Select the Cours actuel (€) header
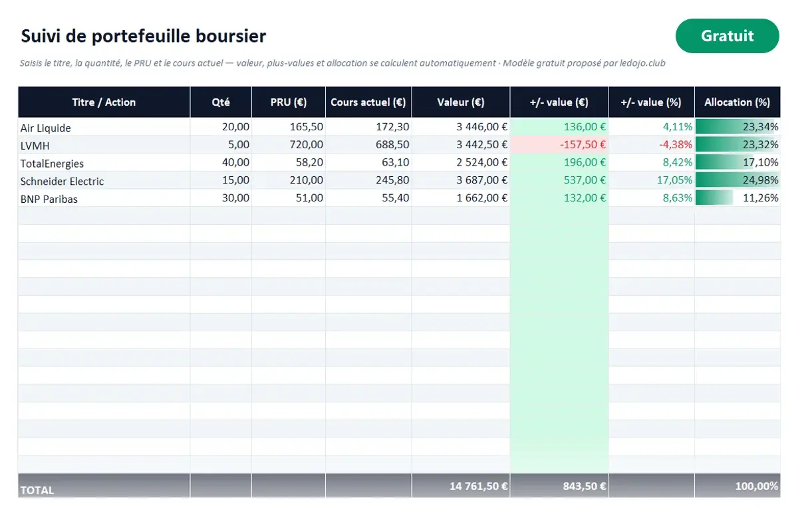The image size is (798, 532). pyautogui.click(x=368, y=102)
